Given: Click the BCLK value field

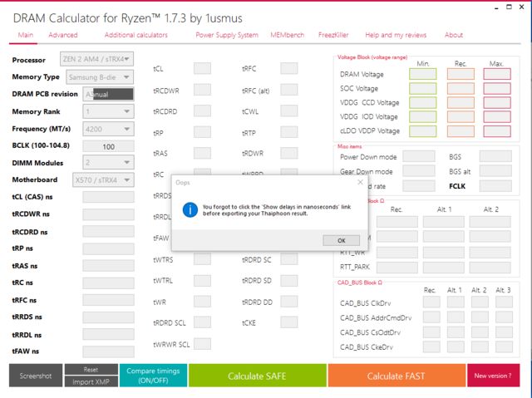Looking at the screenshot, I should coord(108,146).
